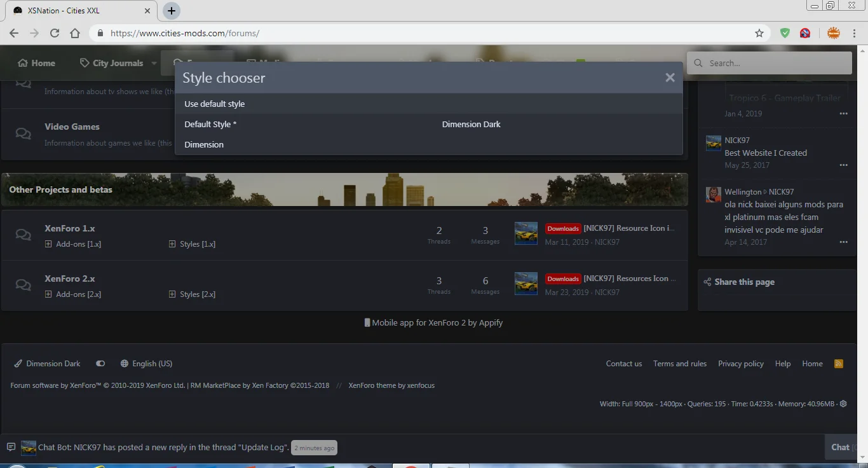Close the Style chooser dialog

click(x=670, y=78)
